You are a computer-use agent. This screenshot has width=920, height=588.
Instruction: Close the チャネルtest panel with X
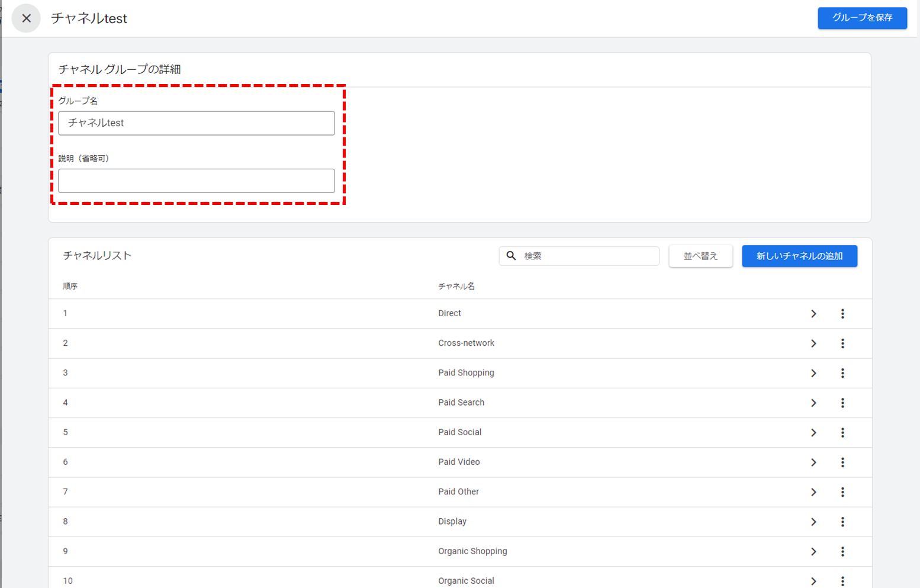coord(26,18)
